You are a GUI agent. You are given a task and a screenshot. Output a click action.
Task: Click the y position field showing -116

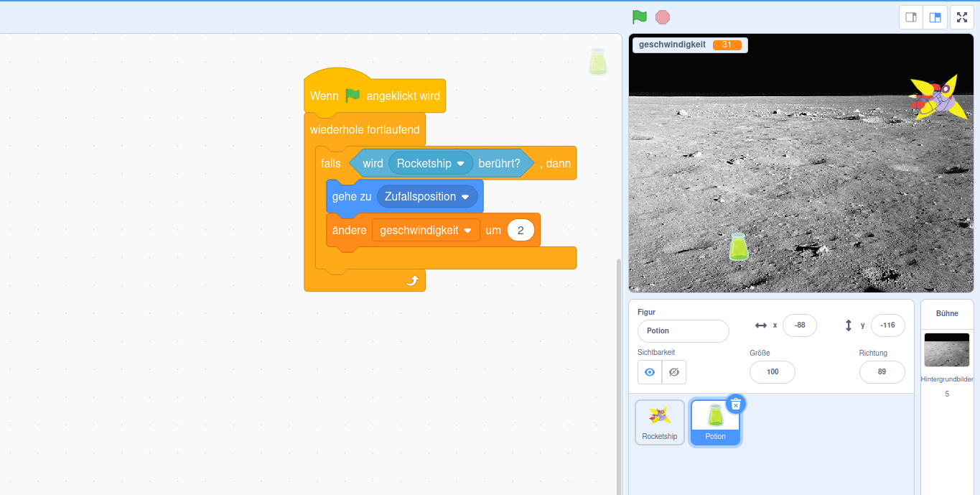click(x=887, y=325)
